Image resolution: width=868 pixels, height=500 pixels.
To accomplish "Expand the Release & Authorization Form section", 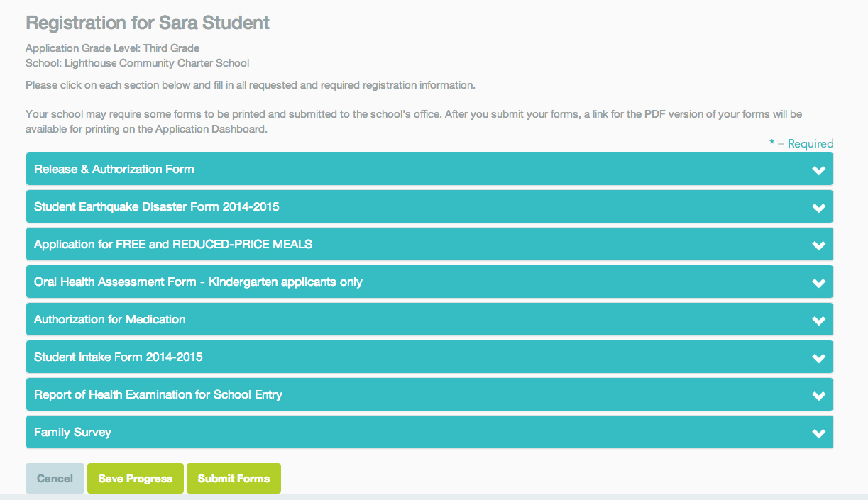I will [429, 169].
